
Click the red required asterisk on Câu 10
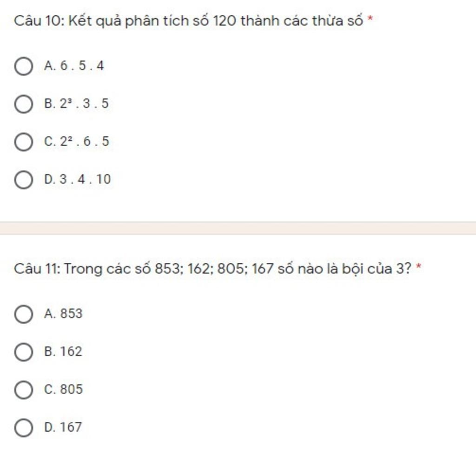click(370, 18)
